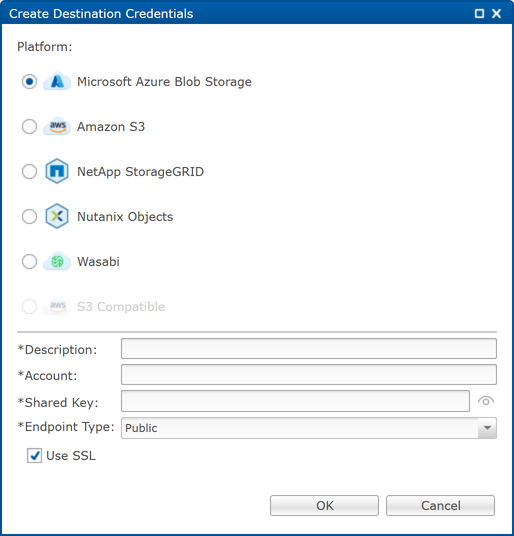
Task: Reveal Shared Key with the eye icon
Action: [x=486, y=401]
